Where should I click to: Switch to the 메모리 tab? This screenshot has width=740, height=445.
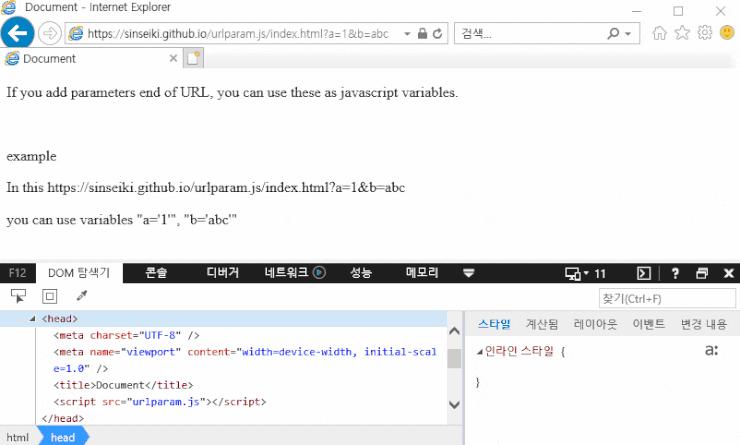point(422,273)
